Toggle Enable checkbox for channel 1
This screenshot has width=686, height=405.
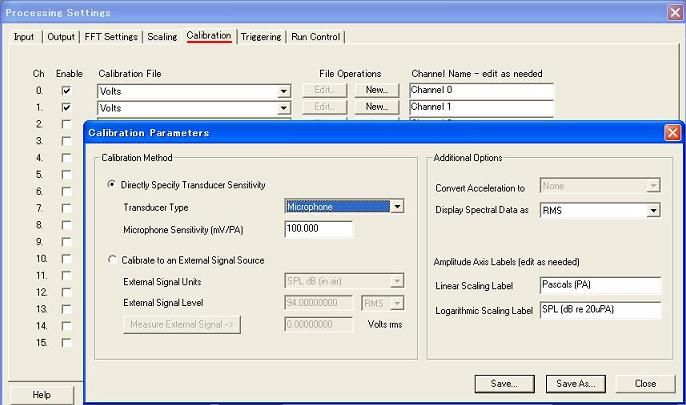pos(66,107)
